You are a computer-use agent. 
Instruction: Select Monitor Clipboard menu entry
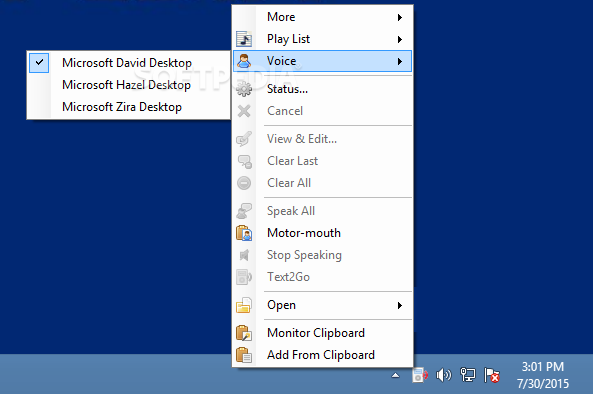point(323,333)
